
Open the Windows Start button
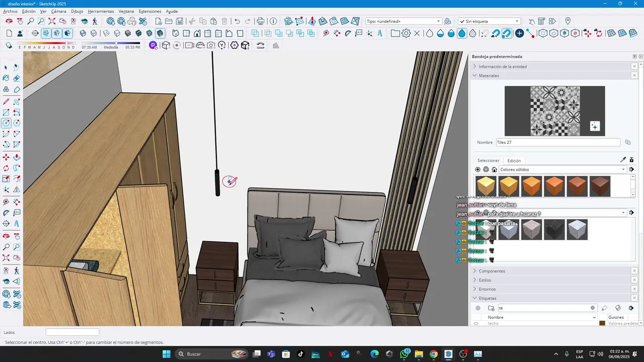[x=167, y=354]
